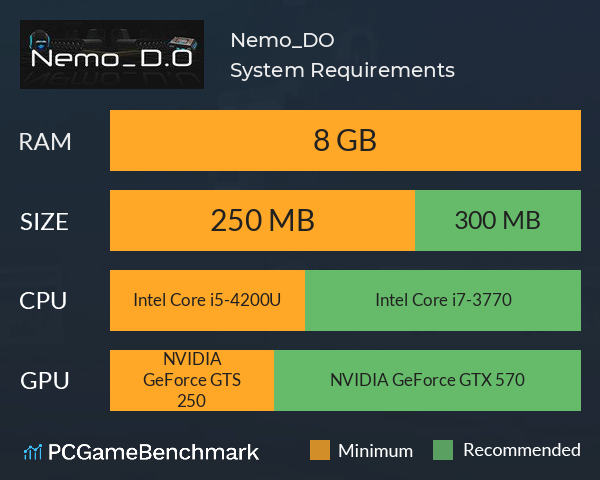Click the GPU row label

(45, 381)
